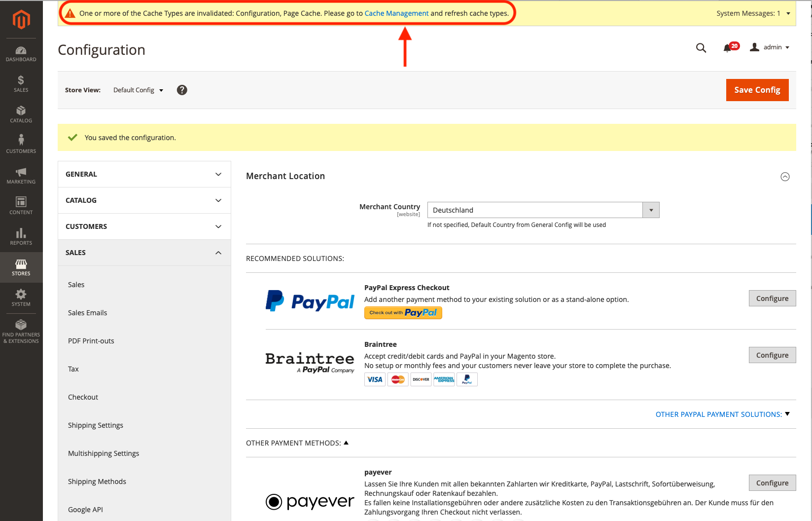This screenshot has width=812, height=521.
Task: Open Store View Default Config switcher
Action: coord(139,90)
